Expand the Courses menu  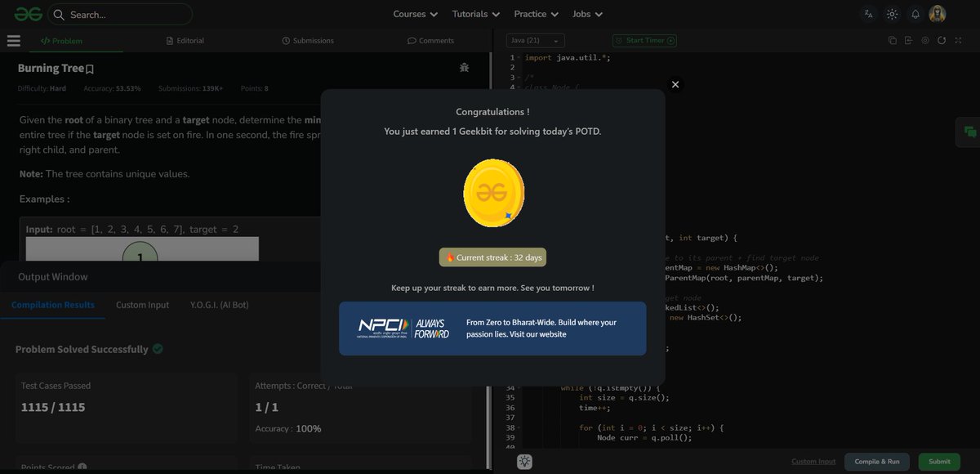[415, 14]
